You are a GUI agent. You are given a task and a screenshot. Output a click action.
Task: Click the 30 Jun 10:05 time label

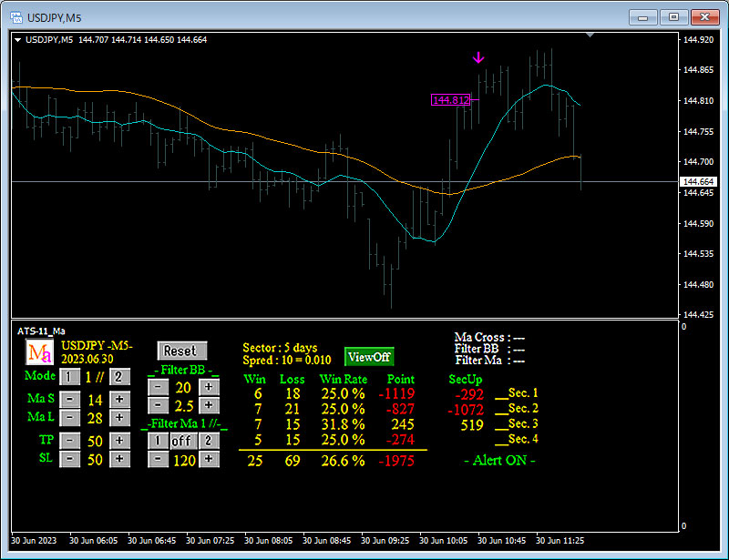coord(444,541)
